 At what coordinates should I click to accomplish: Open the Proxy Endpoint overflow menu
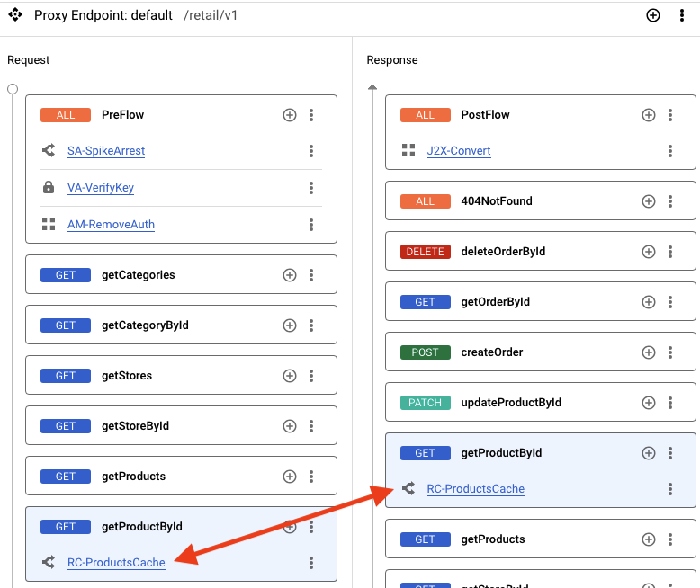pyautogui.click(x=681, y=15)
